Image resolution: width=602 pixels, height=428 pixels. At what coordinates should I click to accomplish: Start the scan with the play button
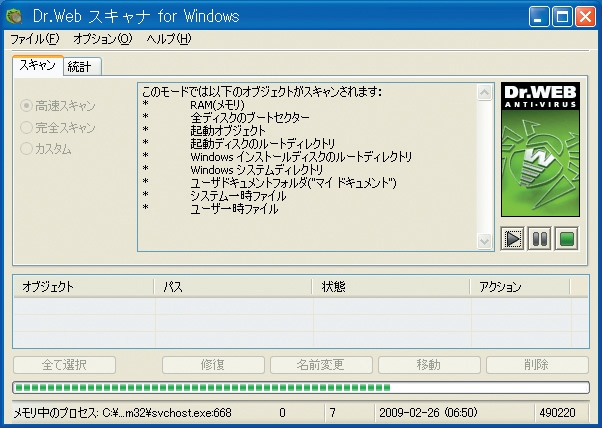click(x=513, y=239)
